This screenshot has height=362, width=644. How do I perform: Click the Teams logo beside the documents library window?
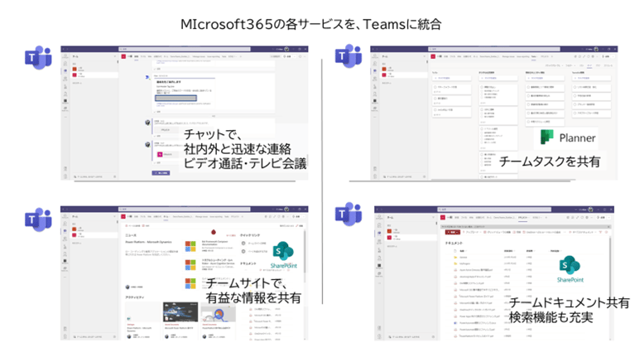348,214
